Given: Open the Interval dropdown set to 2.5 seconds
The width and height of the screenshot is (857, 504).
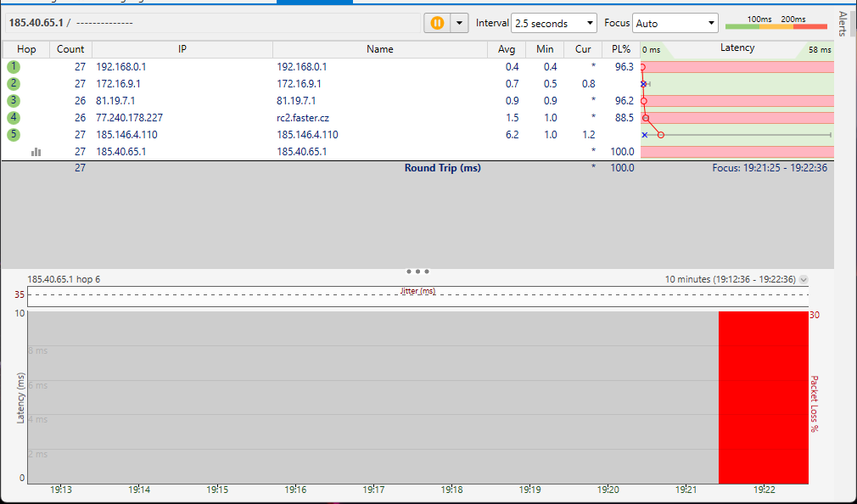Looking at the screenshot, I should pyautogui.click(x=554, y=24).
